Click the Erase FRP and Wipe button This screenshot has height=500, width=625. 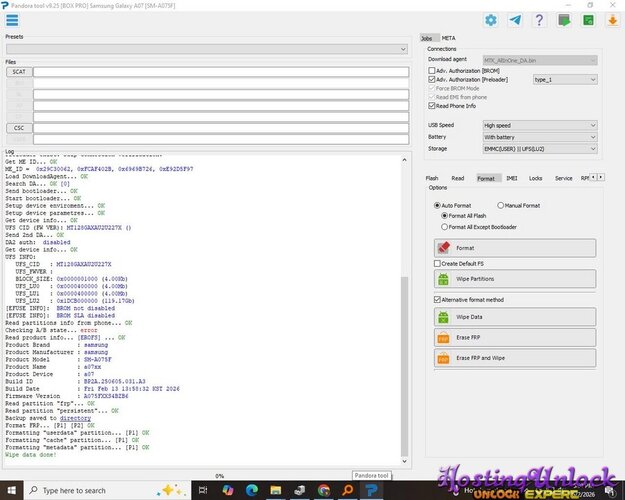coord(515,358)
